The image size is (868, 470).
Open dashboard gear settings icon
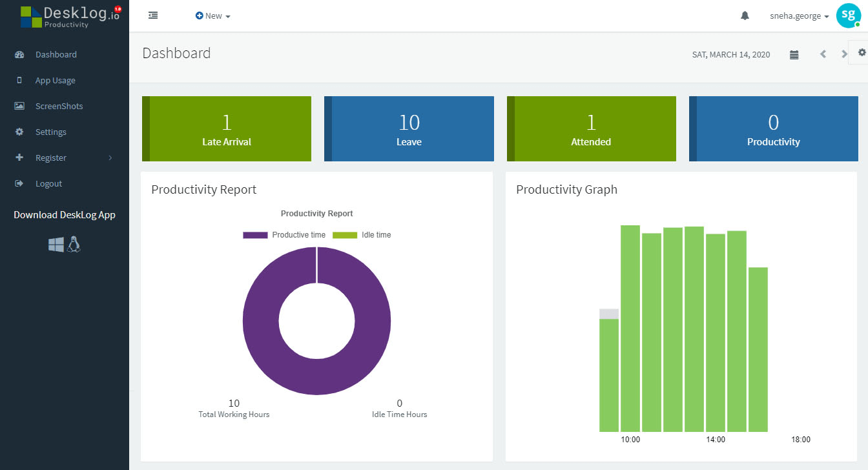862,53
